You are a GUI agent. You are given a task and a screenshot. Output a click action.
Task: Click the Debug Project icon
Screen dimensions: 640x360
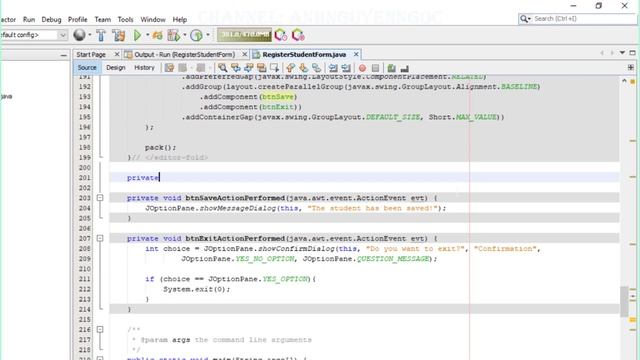[x=157, y=36]
